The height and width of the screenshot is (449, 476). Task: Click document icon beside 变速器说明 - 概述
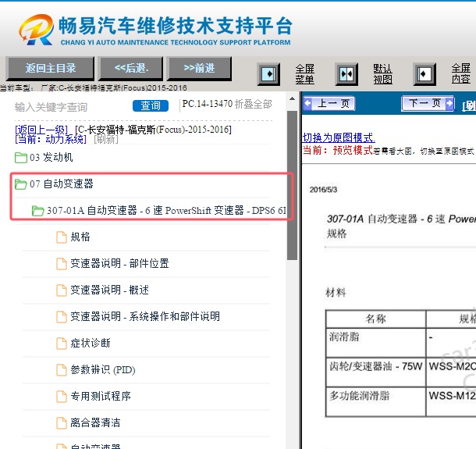coord(62,290)
